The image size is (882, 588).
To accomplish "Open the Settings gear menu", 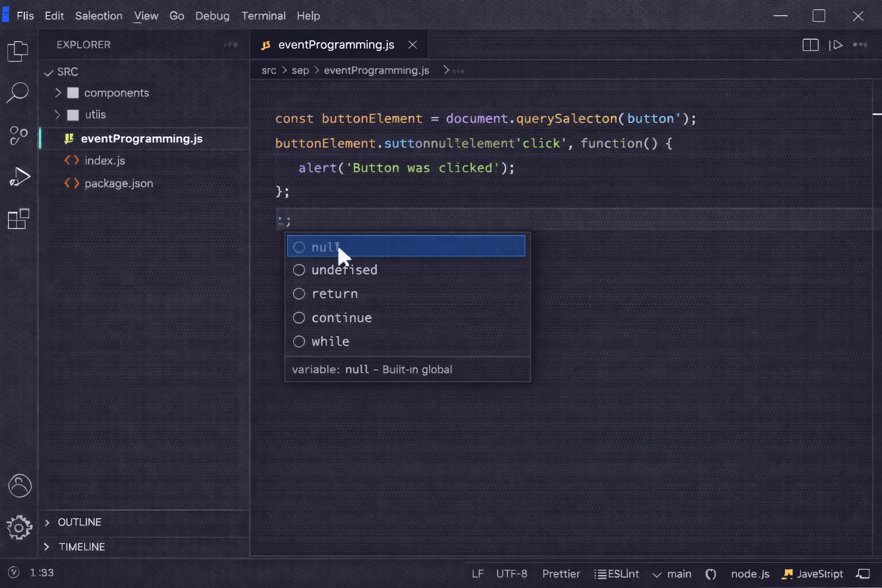I will 19,527.
